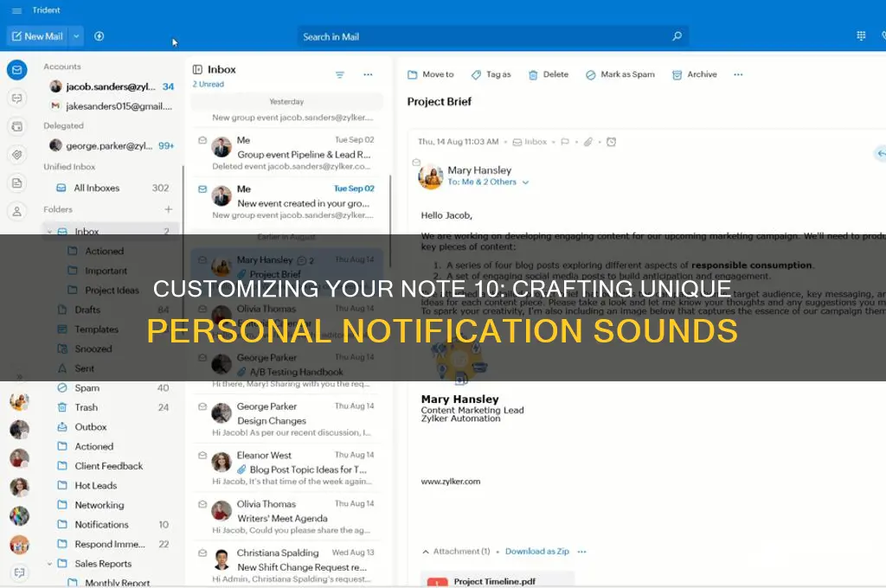Click the filter icon in the Inbox header
This screenshot has width=886, height=588.
pyautogui.click(x=339, y=74)
